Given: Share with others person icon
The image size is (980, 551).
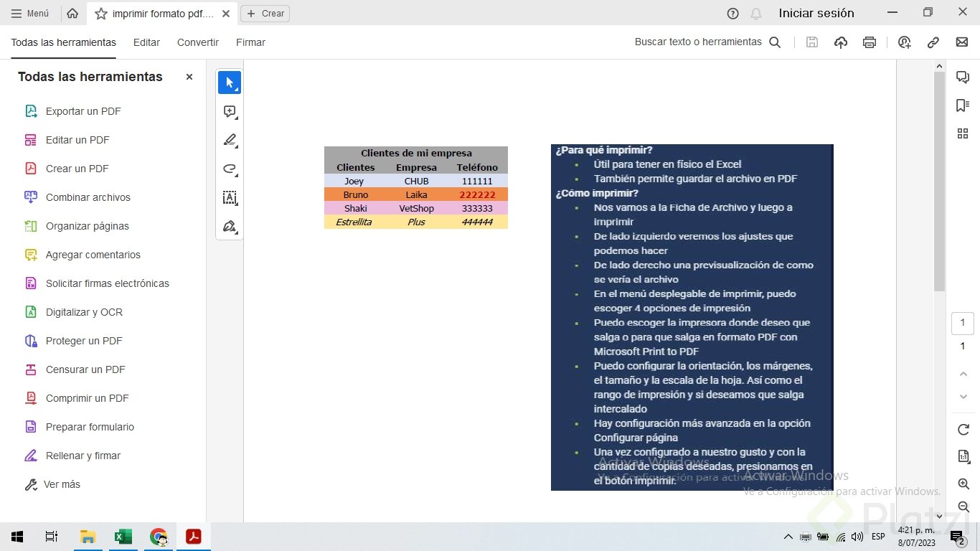Looking at the screenshot, I should [x=905, y=42].
